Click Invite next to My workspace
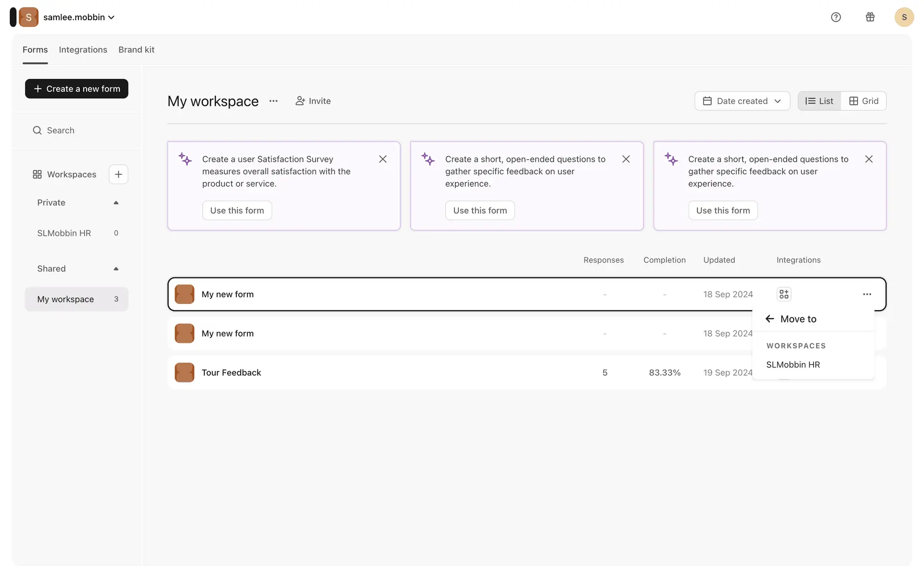924x578 pixels. point(313,101)
